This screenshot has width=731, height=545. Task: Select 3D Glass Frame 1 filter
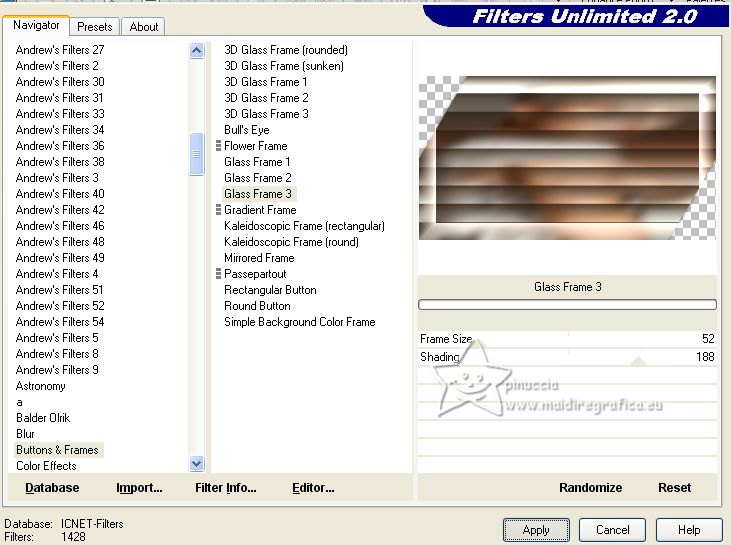pos(266,82)
